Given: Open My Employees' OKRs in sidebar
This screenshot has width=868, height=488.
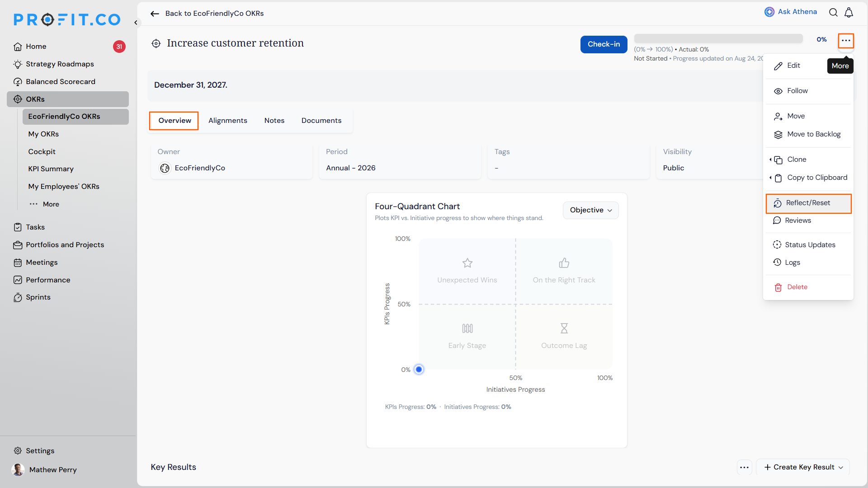Looking at the screenshot, I should coord(64,187).
